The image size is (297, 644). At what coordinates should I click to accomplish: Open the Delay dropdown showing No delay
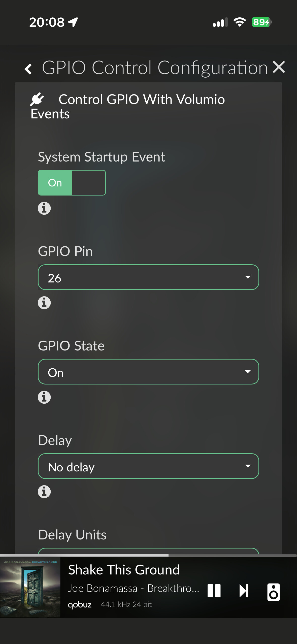[x=148, y=466]
